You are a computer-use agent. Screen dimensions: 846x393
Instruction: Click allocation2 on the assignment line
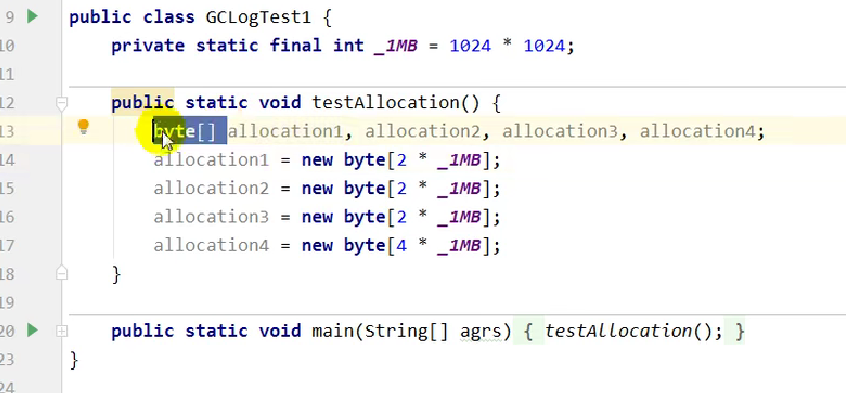click(x=211, y=188)
